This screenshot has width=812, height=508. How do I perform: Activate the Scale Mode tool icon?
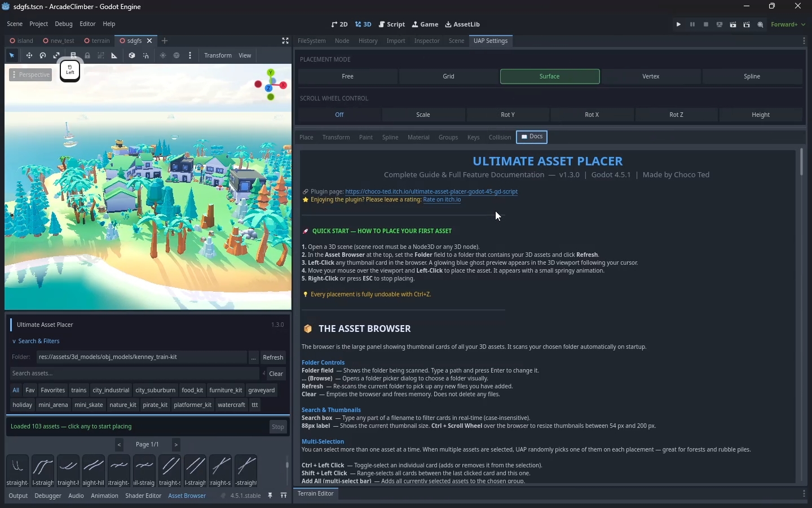tap(57, 56)
